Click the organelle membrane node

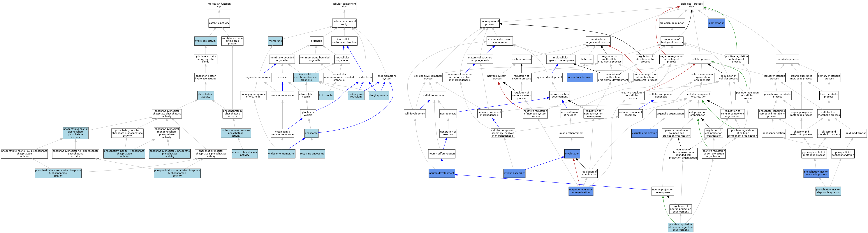[258, 77]
